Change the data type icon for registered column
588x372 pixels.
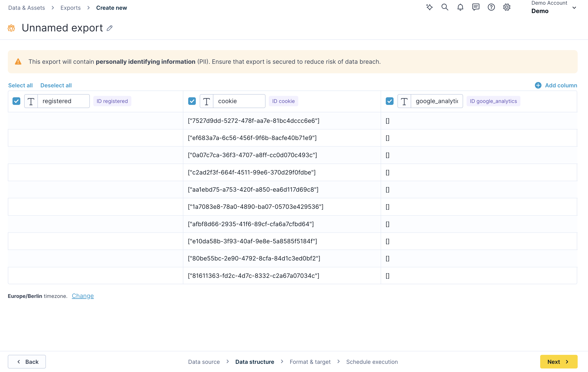(x=31, y=101)
